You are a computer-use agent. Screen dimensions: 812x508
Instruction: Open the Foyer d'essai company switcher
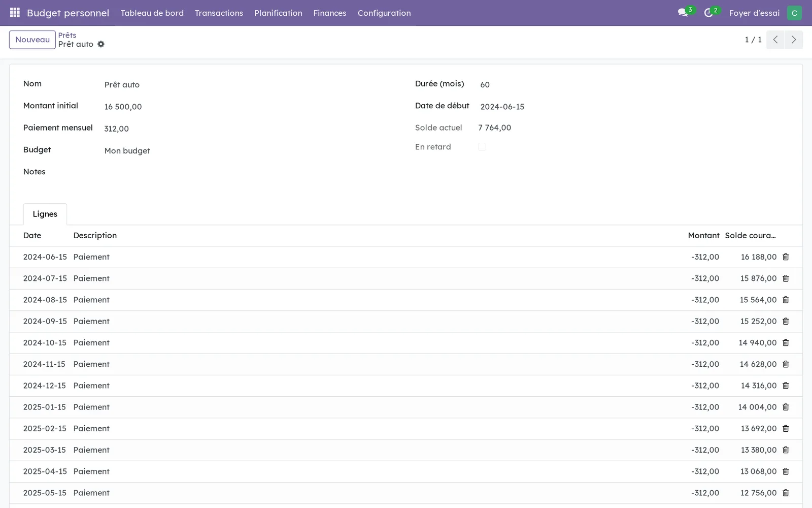(754, 13)
